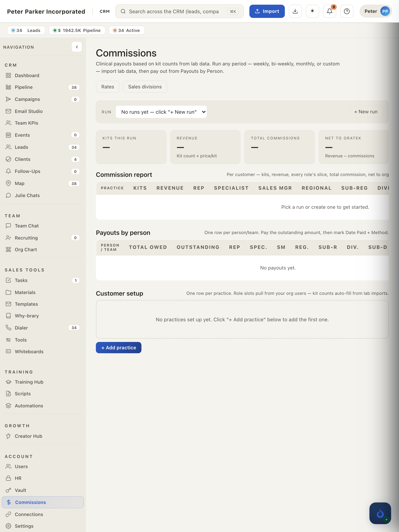Click the KITS column header
Screen dimensions: 399x532
(140, 188)
